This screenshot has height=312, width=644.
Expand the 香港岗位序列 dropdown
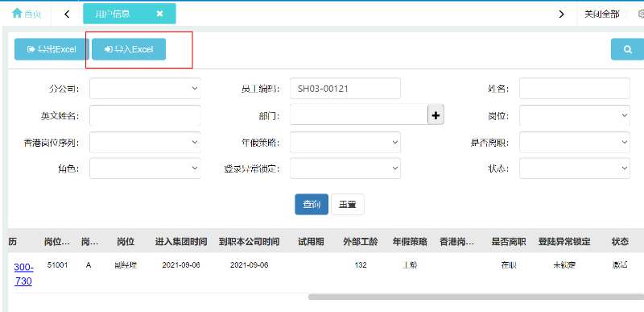point(145,142)
